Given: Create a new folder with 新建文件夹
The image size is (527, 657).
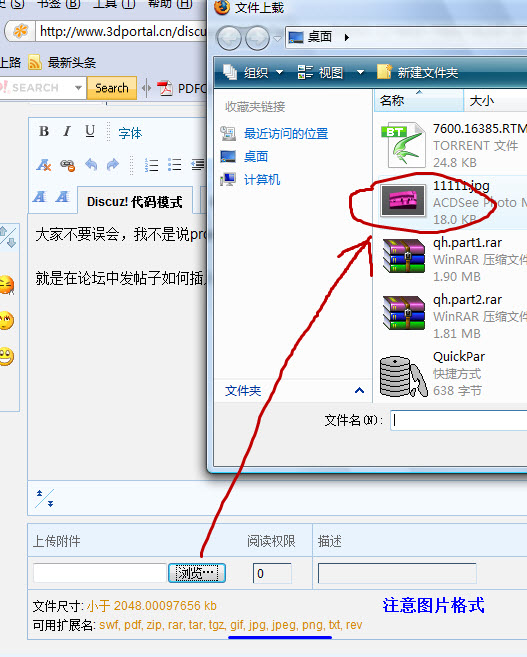Looking at the screenshot, I should (x=417, y=72).
